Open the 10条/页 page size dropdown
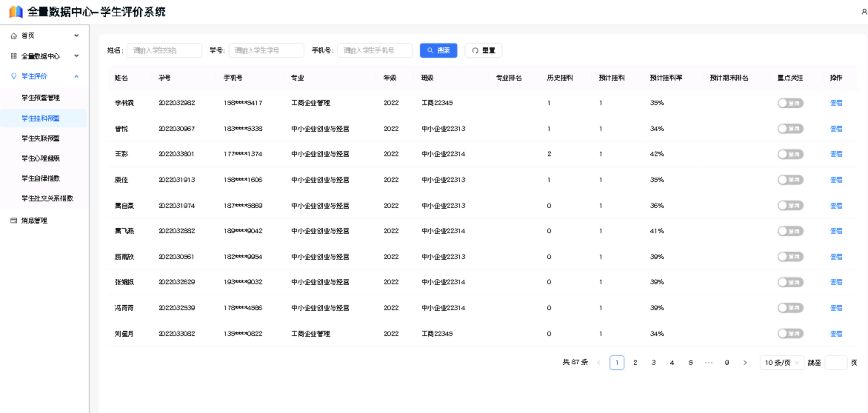This screenshot has width=868, height=413. (x=782, y=363)
